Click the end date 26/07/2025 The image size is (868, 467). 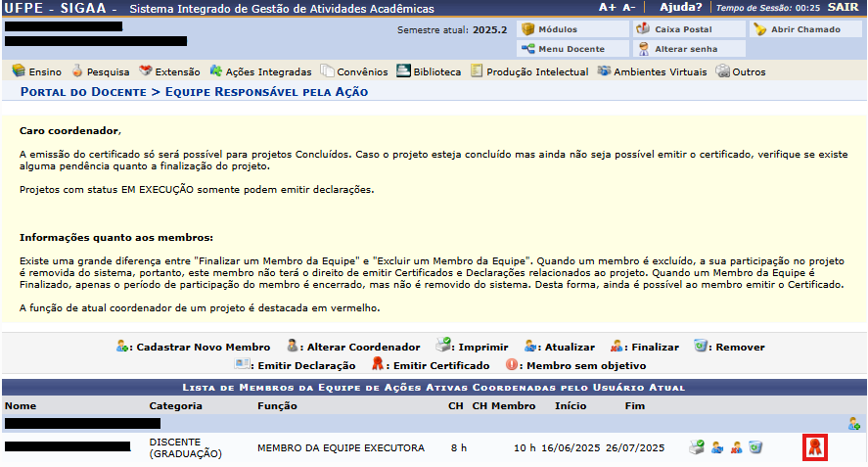click(635, 447)
